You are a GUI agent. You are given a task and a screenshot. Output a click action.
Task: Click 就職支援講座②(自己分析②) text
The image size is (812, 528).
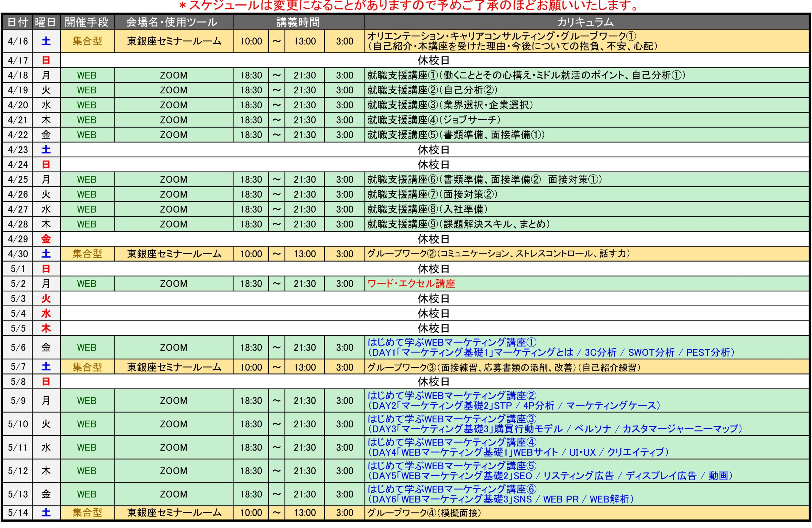[432, 90]
